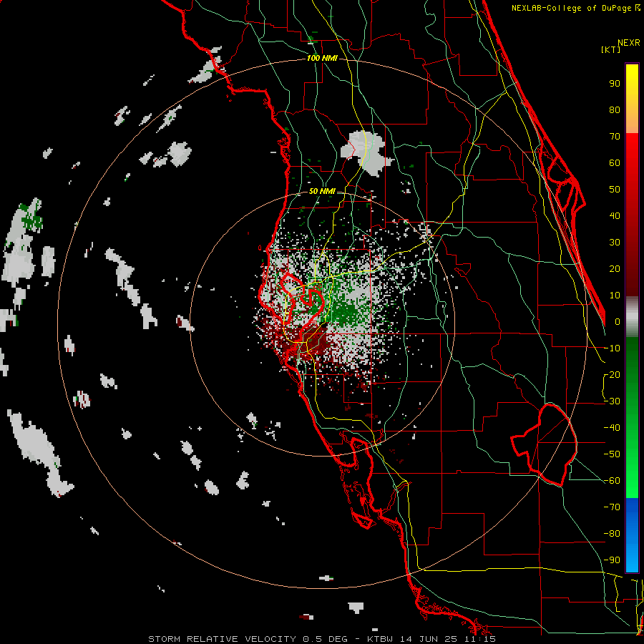Click the 80 value on the scale
Viewport: 644px width, 644px height.
tap(615, 109)
